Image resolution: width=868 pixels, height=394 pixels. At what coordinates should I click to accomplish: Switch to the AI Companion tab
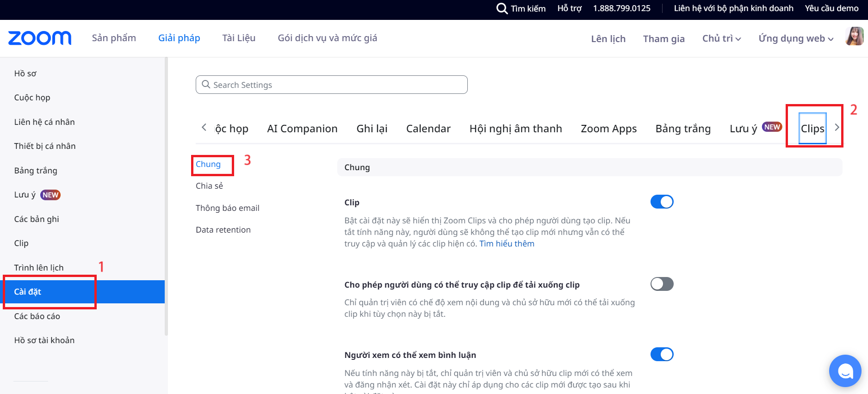302,129
